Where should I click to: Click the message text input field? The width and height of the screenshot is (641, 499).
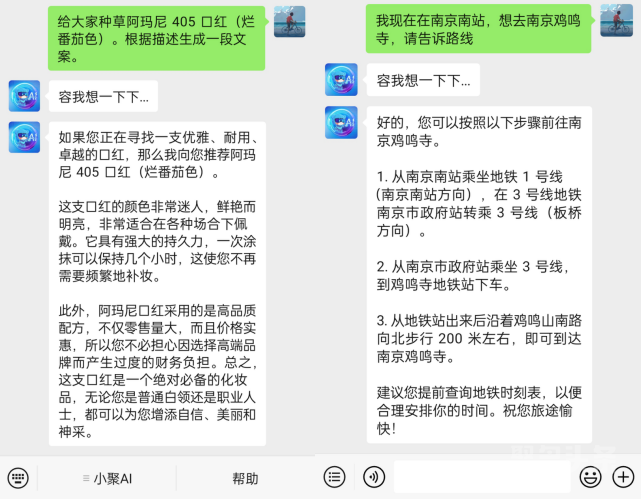tap(482, 477)
